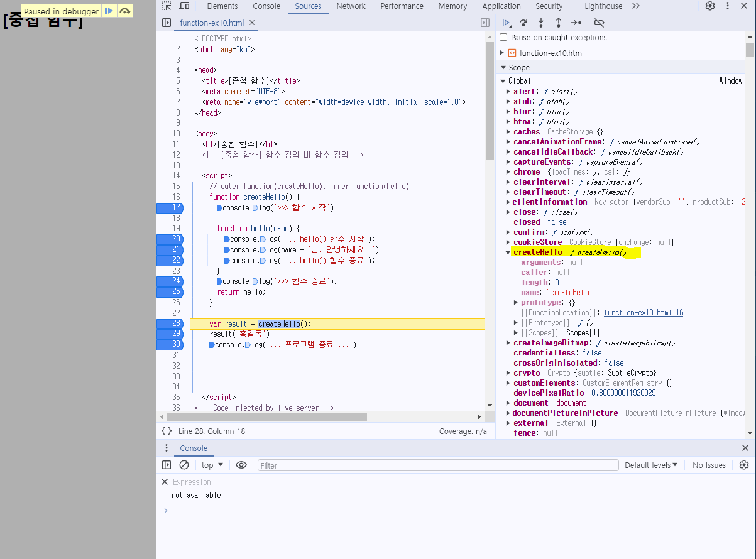
Task: Expand function-ex10.html in call stack pane
Action: click(502, 53)
